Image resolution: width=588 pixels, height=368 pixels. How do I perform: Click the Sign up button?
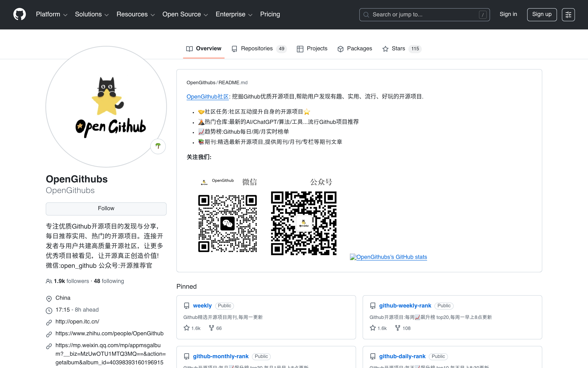[x=542, y=15]
